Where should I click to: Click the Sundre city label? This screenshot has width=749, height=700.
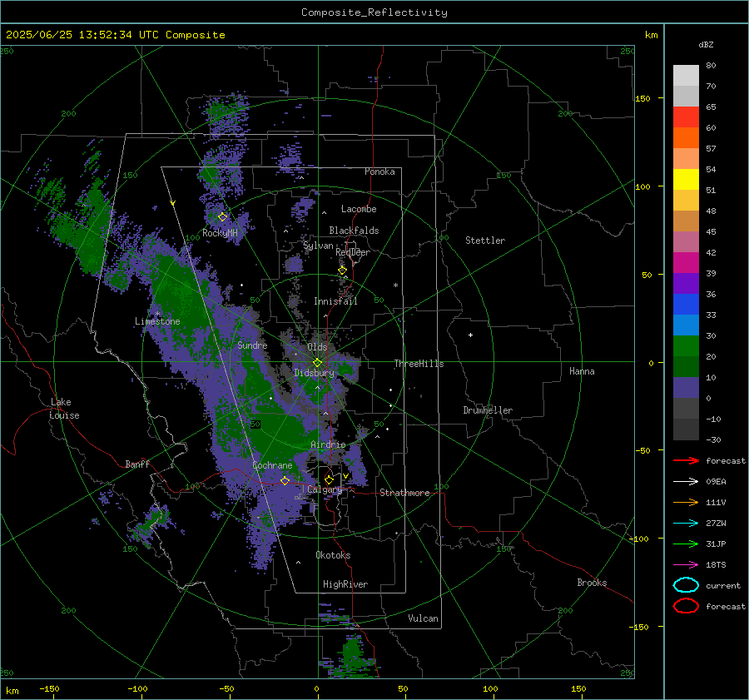tap(252, 345)
